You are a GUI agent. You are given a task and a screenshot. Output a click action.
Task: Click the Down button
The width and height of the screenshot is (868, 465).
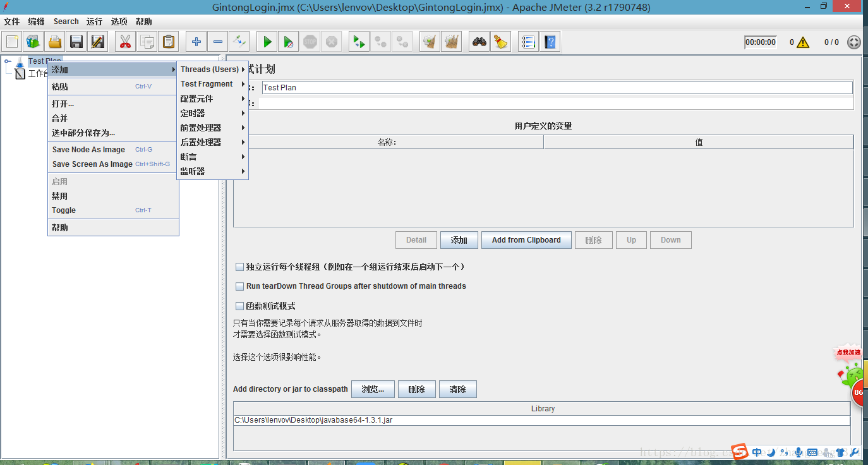pyautogui.click(x=671, y=240)
